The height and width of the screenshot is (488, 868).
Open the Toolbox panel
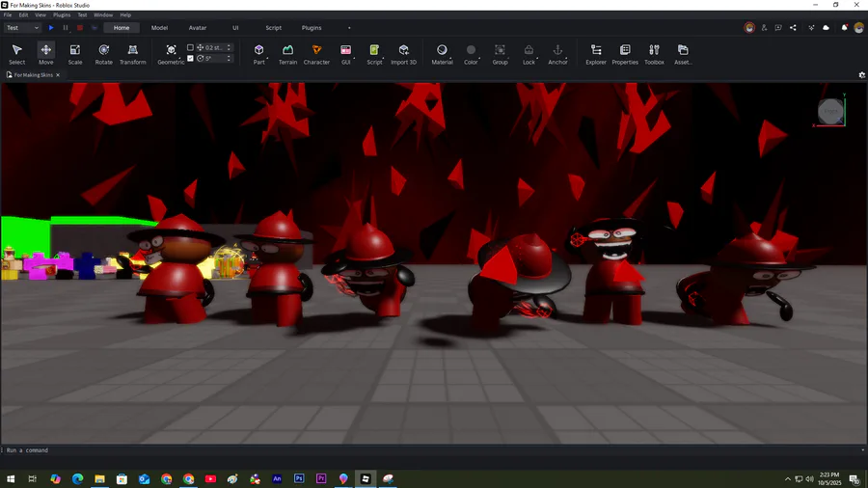pos(654,54)
